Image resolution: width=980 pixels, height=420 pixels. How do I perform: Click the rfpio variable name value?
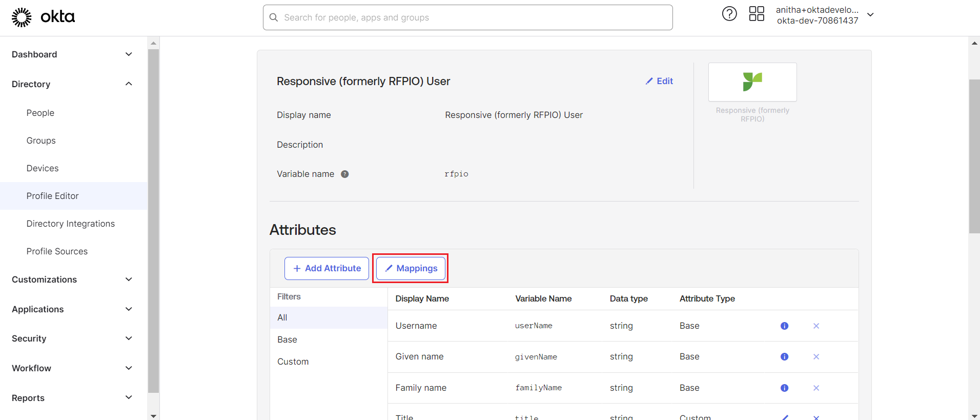click(456, 174)
